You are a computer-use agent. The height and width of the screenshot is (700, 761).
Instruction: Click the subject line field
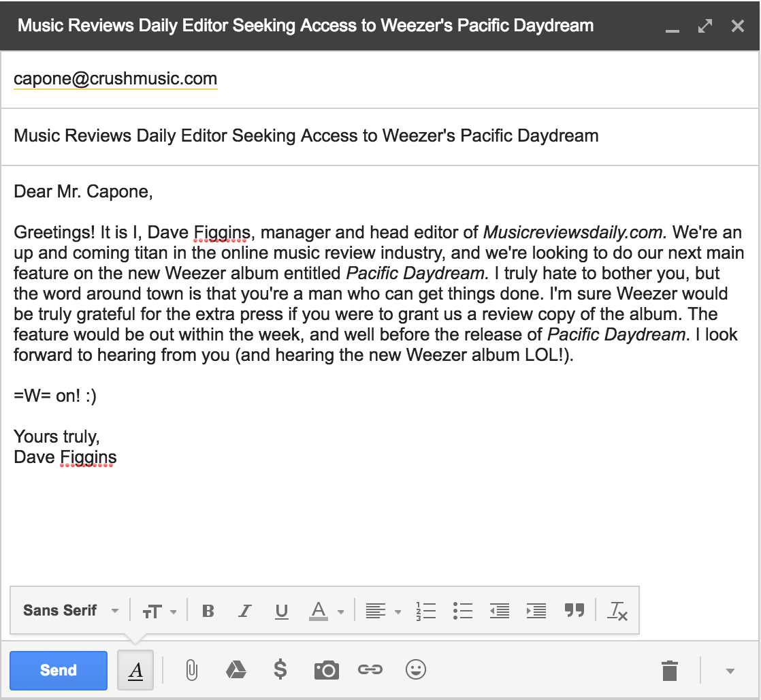(380, 136)
